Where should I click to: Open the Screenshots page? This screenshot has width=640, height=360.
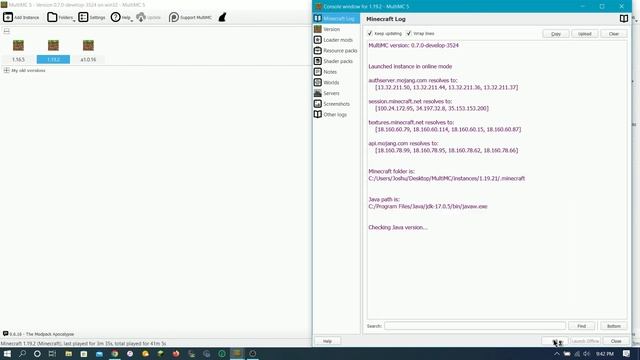(x=336, y=104)
